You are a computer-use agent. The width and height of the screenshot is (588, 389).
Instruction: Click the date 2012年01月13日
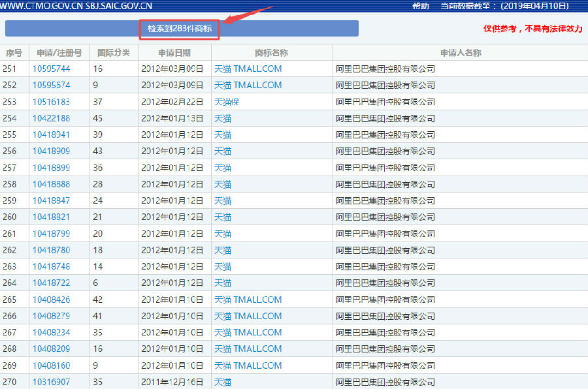point(172,118)
